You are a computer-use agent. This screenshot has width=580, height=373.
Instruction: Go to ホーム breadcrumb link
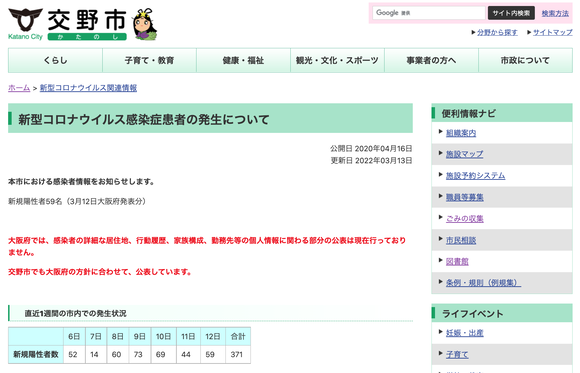(19, 88)
